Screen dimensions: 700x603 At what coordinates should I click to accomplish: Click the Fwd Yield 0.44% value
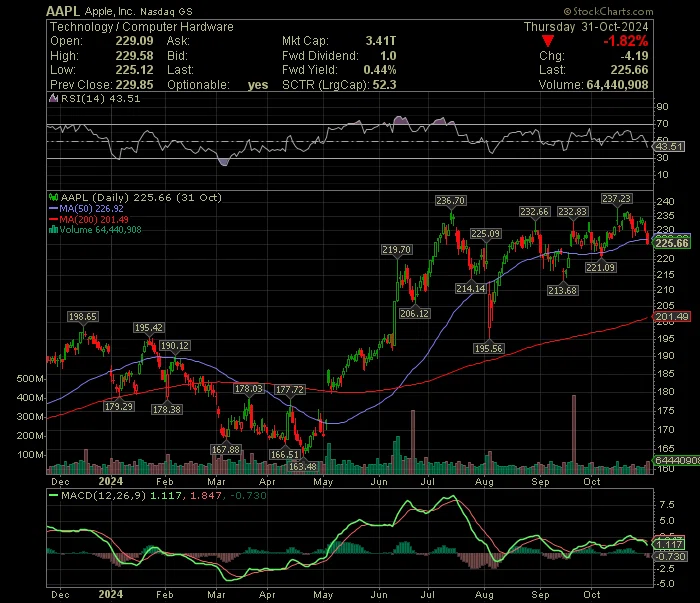(379, 70)
